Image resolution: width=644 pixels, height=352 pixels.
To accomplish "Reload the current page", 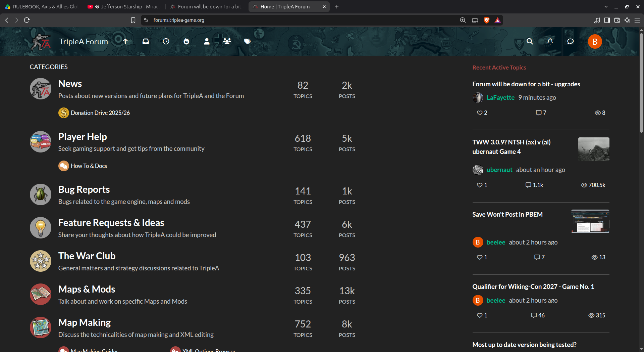I will [x=27, y=20].
